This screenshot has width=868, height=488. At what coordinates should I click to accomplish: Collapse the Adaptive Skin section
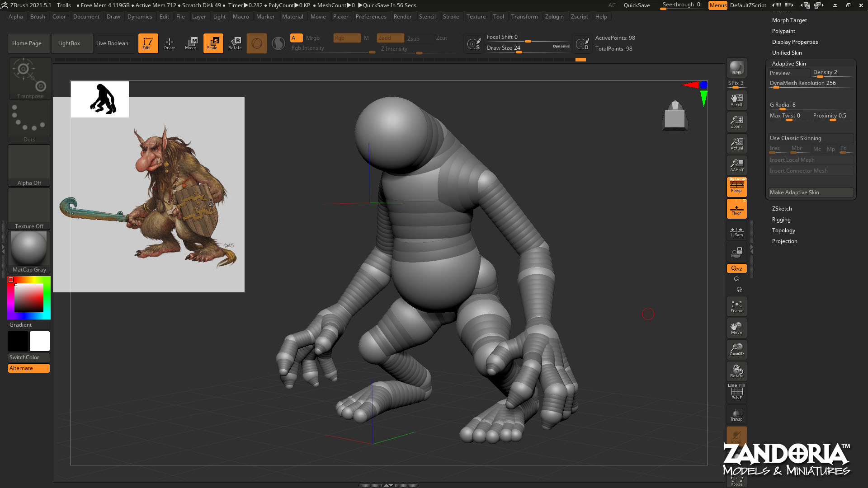pos(788,64)
